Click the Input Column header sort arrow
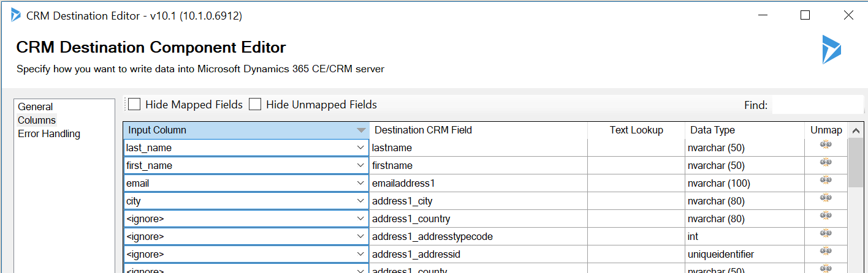This screenshot has height=273, width=868. pos(361,130)
